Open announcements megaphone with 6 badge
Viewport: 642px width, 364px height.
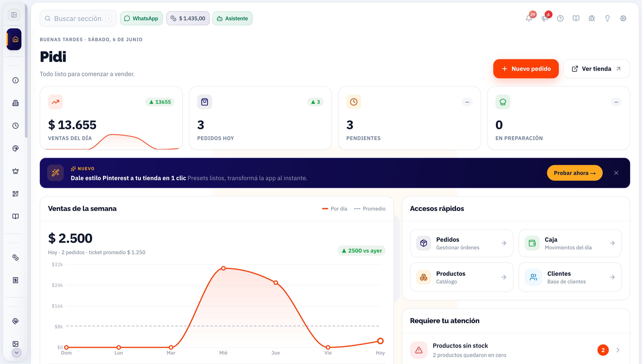coord(545,18)
